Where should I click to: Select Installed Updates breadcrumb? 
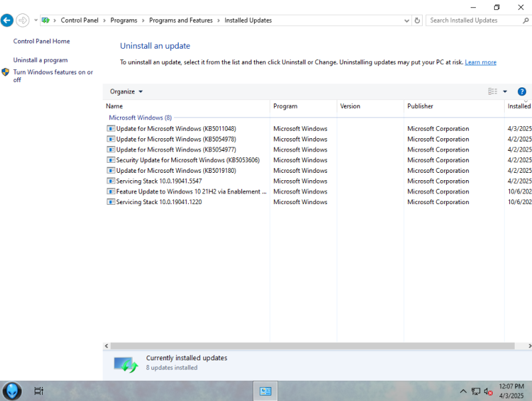pos(248,21)
